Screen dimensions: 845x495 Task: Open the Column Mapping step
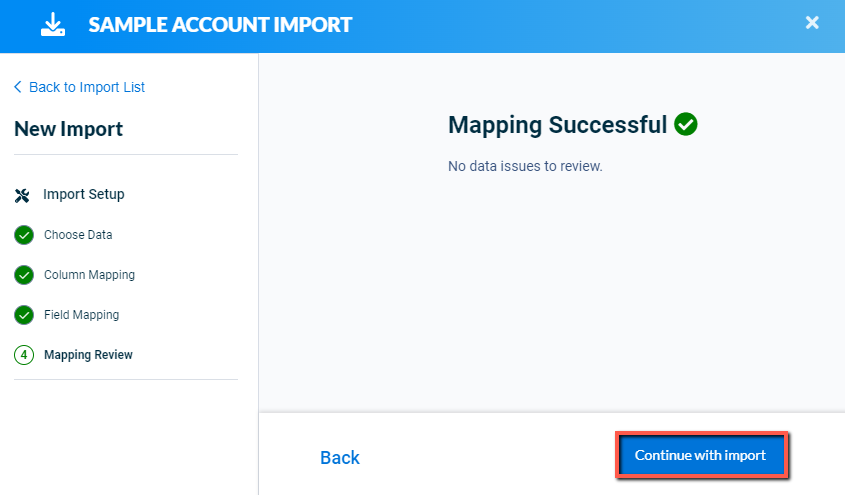click(x=89, y=275)
